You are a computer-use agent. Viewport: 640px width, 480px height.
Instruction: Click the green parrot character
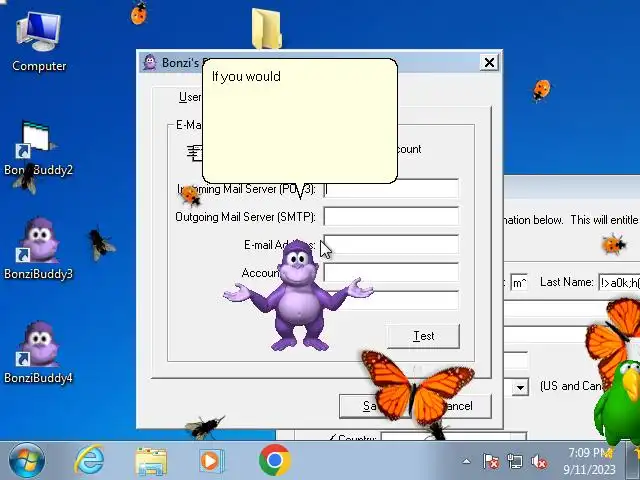click(x=617, y=402)
